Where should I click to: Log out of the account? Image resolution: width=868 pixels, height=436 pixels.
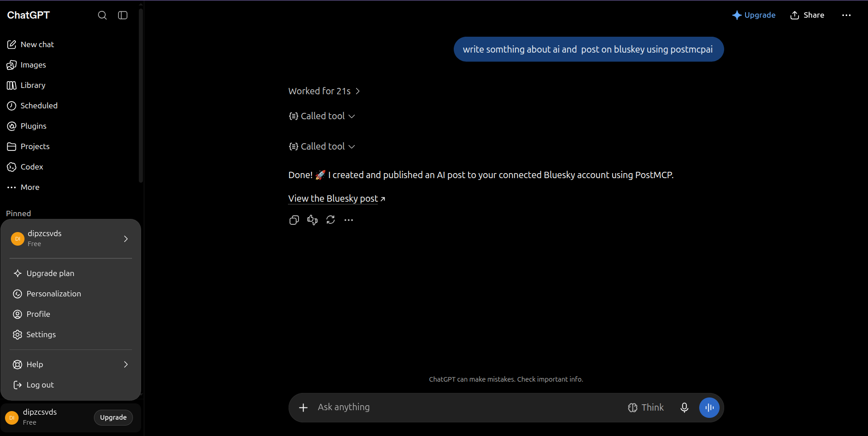71,385
